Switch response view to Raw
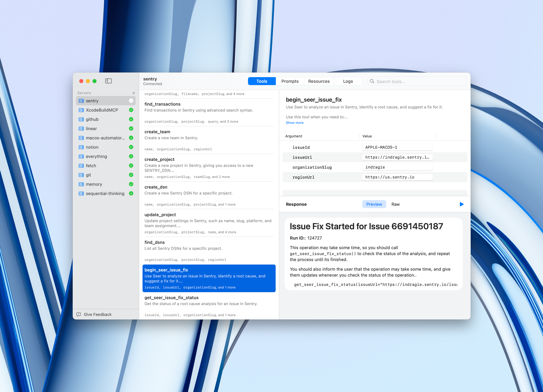Image resolution: width=543 pixels, height=392 pixels. click(x=395, y=204)
